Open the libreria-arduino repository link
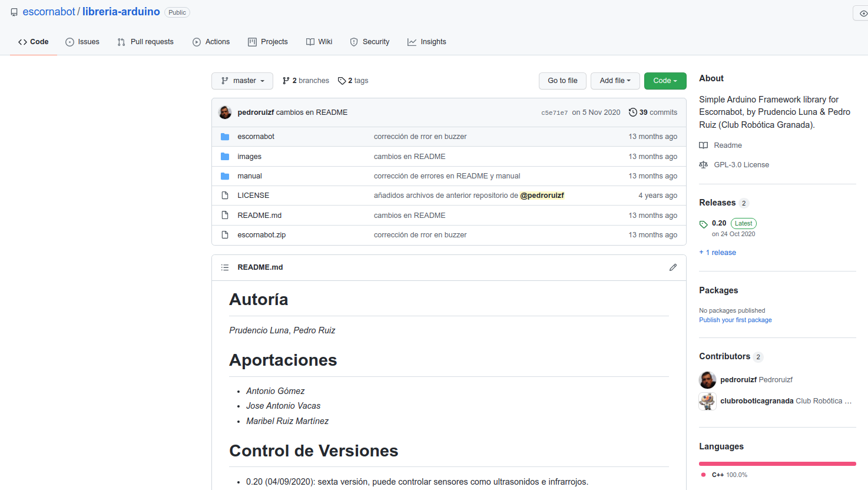 click(121, 12)
